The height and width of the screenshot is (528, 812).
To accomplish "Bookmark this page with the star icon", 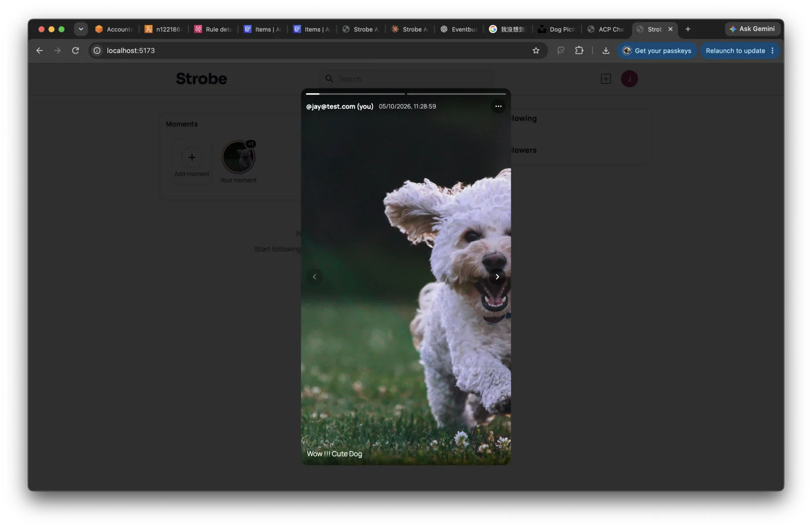I will pyautogui.click(x=536, y=51).
